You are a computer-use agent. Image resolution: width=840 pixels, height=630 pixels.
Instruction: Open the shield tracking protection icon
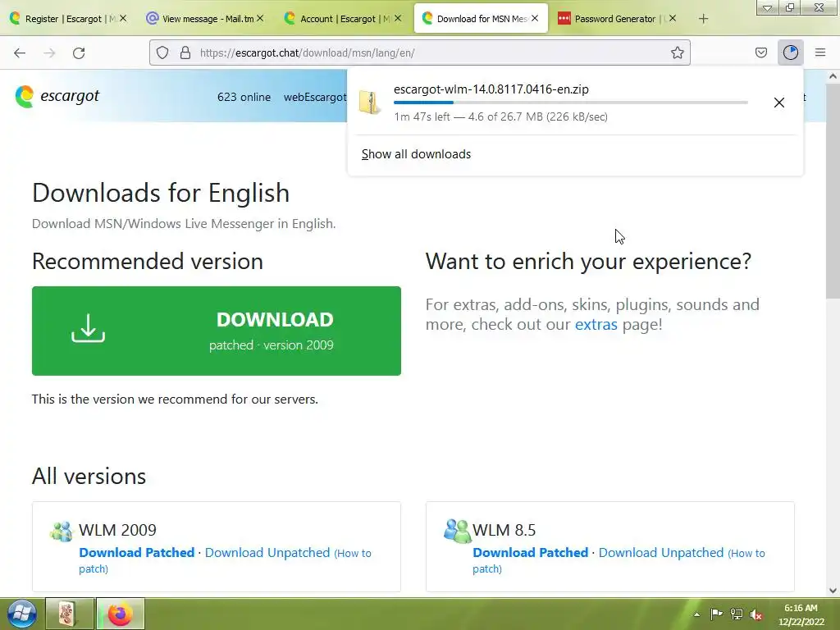[162, 52]
